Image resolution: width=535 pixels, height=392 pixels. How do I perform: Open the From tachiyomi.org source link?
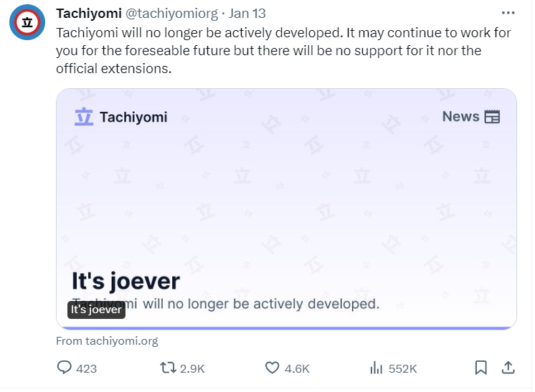[107, 341]
